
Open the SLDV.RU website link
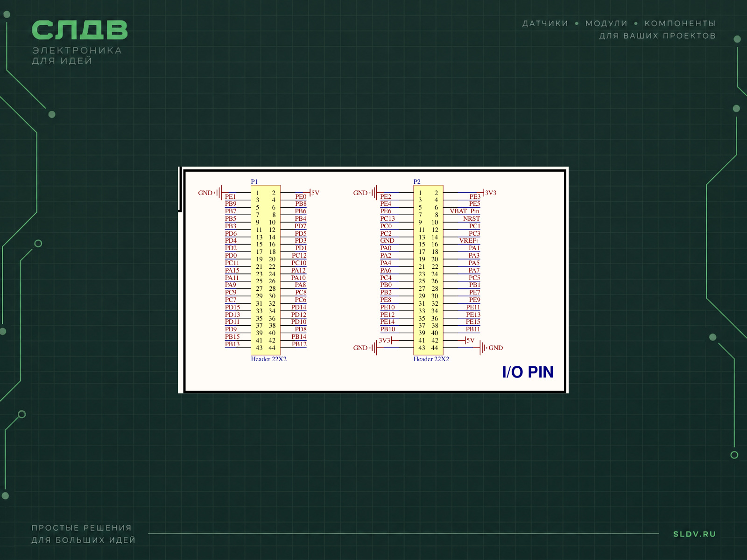point(694,534)
